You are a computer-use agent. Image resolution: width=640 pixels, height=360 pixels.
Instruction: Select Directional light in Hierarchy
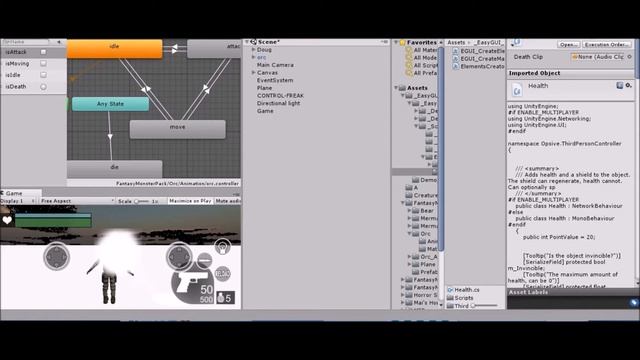tap(279, 103)
